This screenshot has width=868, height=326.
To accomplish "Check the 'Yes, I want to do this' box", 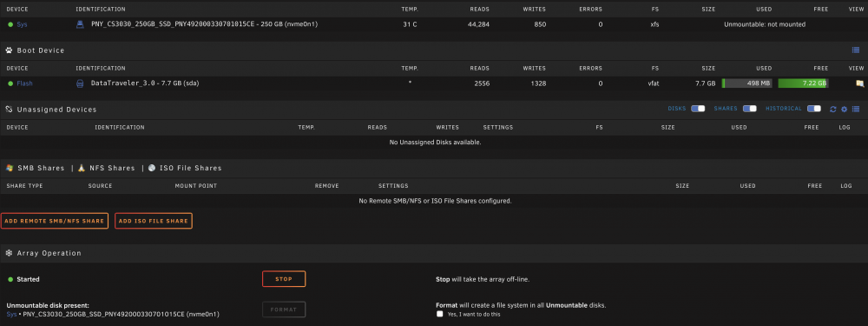I will (x=439, y=314).
